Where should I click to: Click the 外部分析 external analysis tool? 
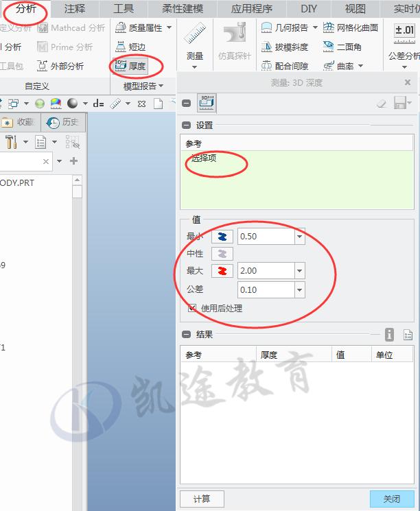[x=60, y=66]
